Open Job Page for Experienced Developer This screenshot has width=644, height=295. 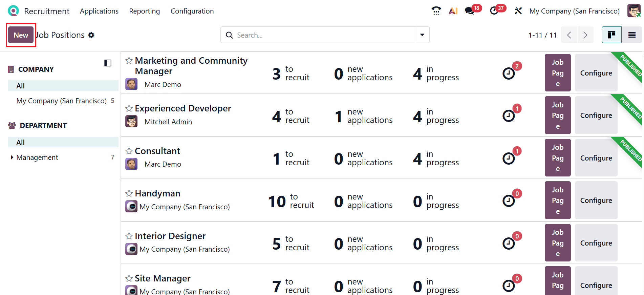(x=558, y=115)
